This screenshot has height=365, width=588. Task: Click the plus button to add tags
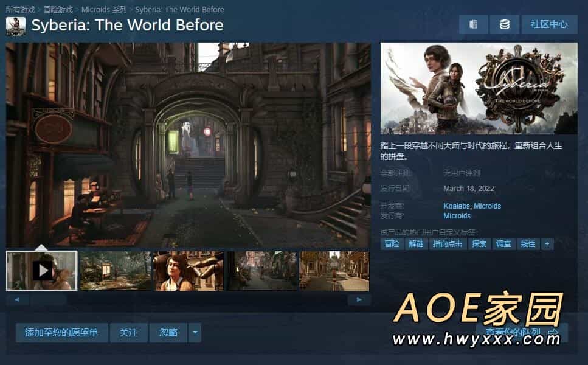click(547, 244)
